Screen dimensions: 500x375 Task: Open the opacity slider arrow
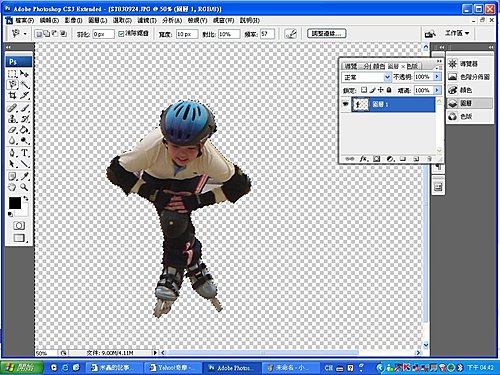[437, 77]
